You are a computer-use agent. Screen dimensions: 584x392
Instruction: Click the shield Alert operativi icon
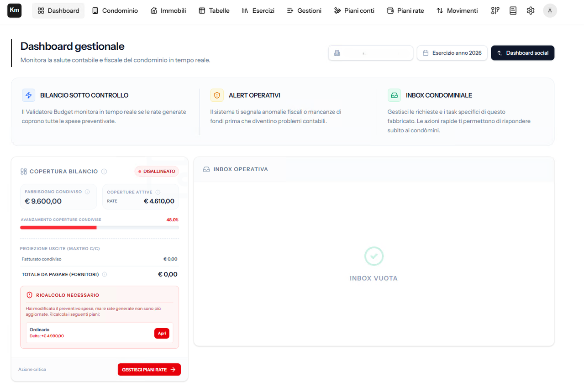pyautogui.click(x=217, y=95)
